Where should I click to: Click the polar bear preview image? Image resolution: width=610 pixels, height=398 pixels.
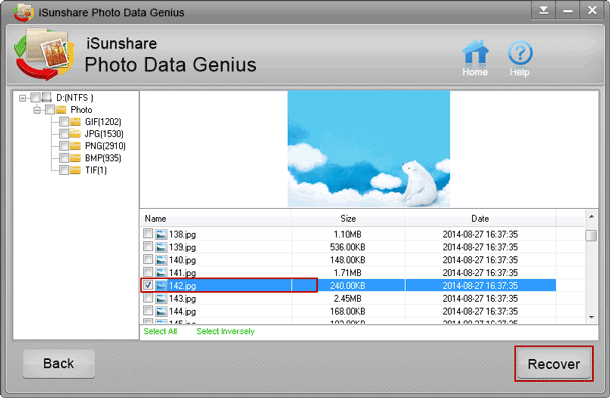click(x=369, y=149)
